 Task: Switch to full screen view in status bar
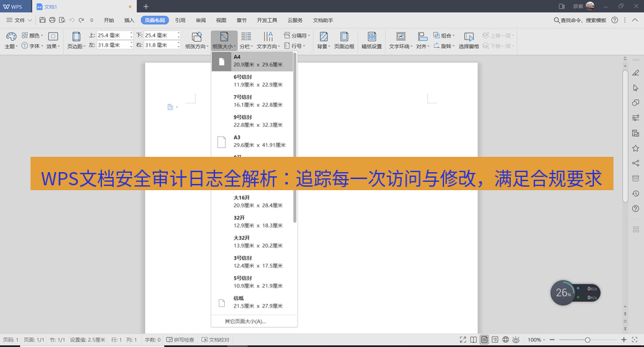(463, 339)
